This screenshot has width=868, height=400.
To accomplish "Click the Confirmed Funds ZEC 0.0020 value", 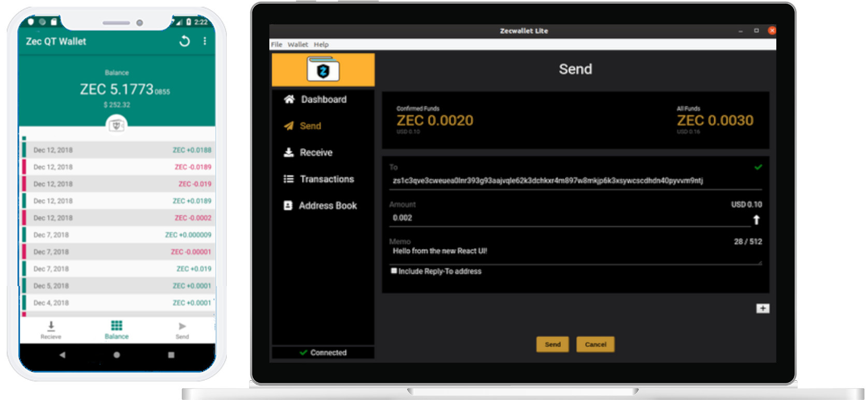I will click(435, 121).
